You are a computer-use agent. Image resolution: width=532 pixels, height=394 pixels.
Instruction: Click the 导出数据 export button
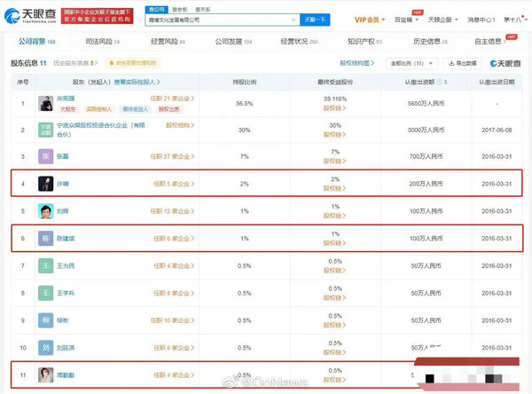click(x=463, y=63)
